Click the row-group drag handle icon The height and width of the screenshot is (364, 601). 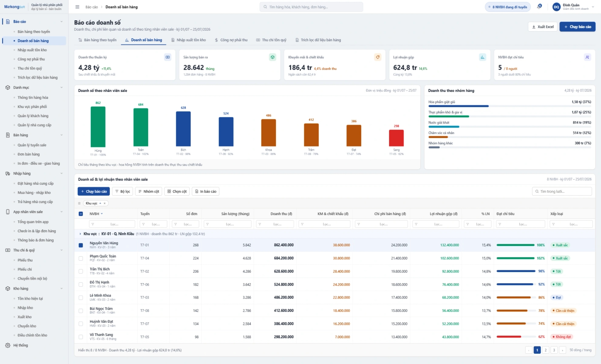coord(79,203)
